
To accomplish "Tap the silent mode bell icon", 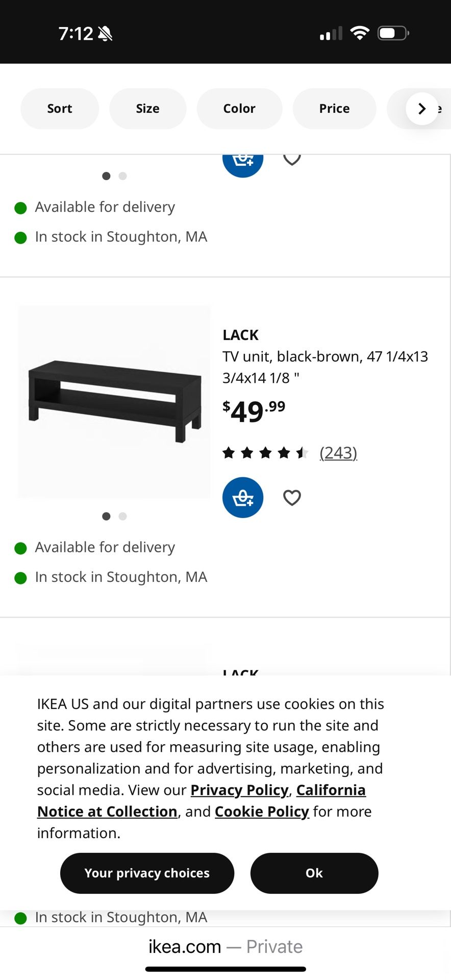I will click(105, 34).
